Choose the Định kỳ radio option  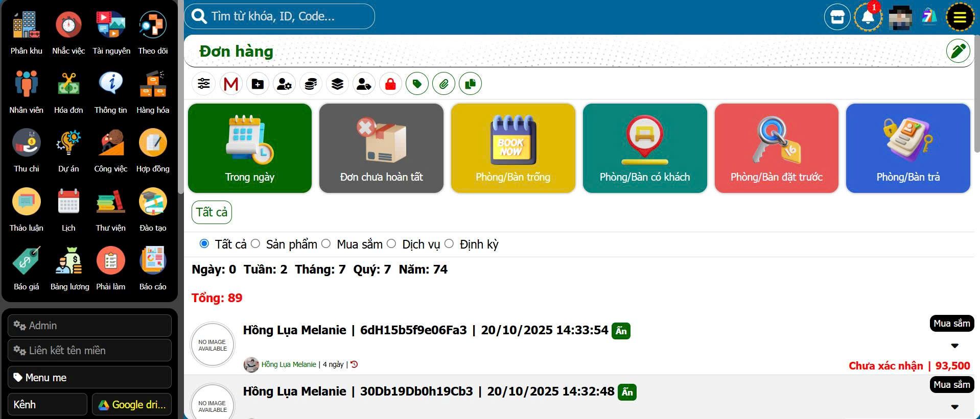pyautogui.click(x=449, y=244)
